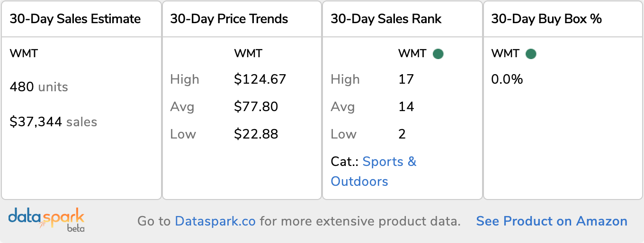The height and width of the screenshot is (243, 644).
Task: Select the 30-Day Buy Box % header
Action: (x=546, y=19)
